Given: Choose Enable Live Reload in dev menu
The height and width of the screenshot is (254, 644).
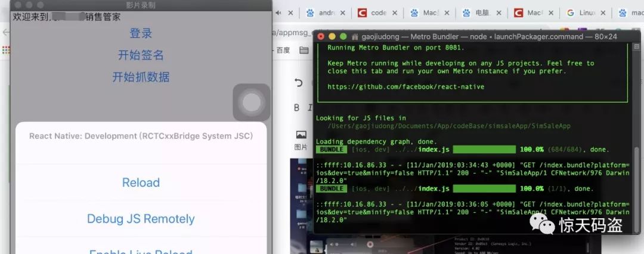Looking at the screenshot, I should click(x=141, y=252).
